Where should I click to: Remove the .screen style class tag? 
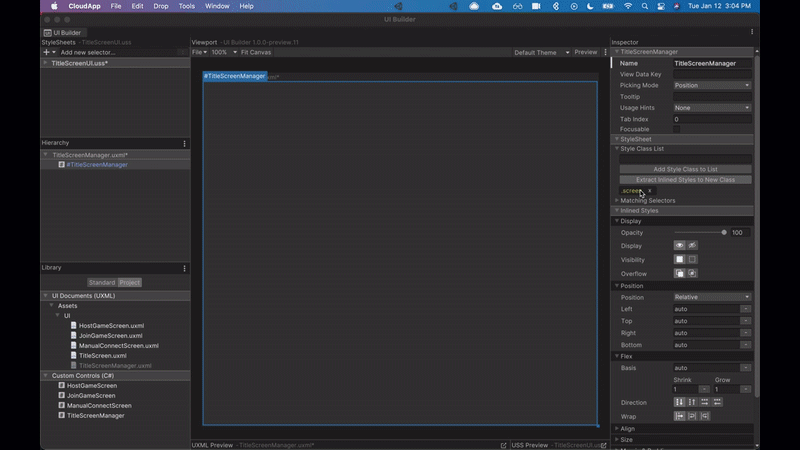(649, 190)
